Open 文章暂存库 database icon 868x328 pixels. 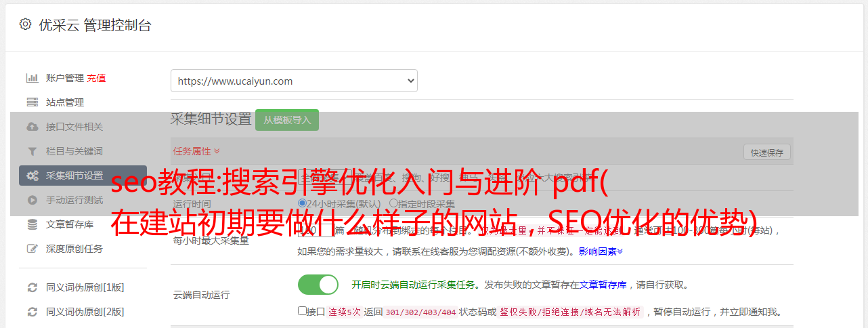(x=32, y=224)
